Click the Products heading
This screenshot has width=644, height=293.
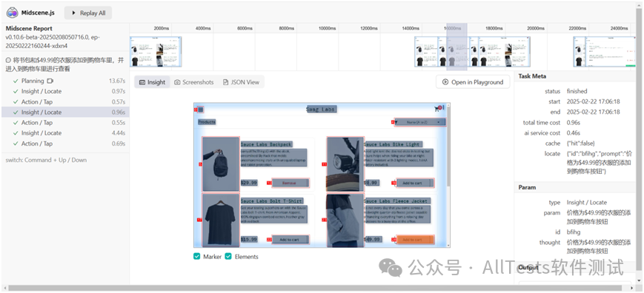[207, 122]
